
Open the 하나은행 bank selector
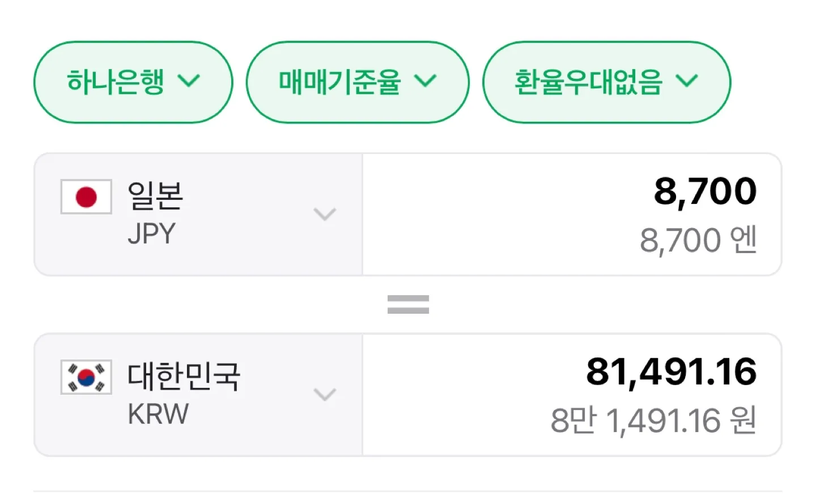pos(133,82)
